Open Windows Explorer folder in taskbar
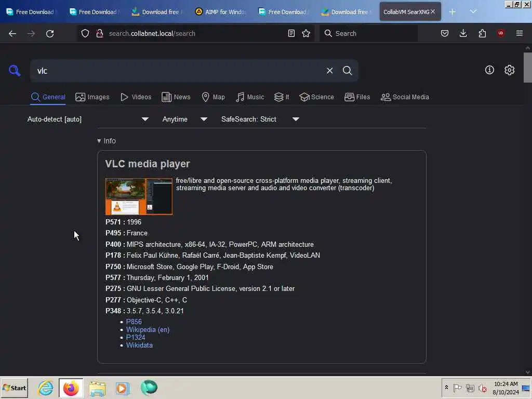 (97, 388)
